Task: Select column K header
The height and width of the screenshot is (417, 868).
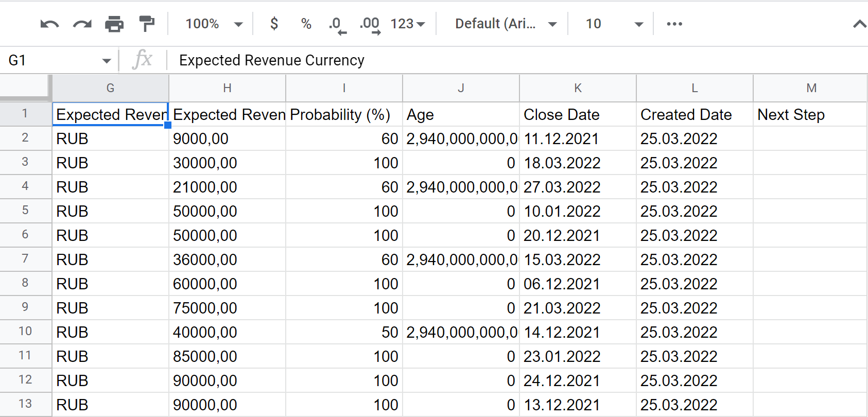Action: pyautogui.click(x=578, y=88)
